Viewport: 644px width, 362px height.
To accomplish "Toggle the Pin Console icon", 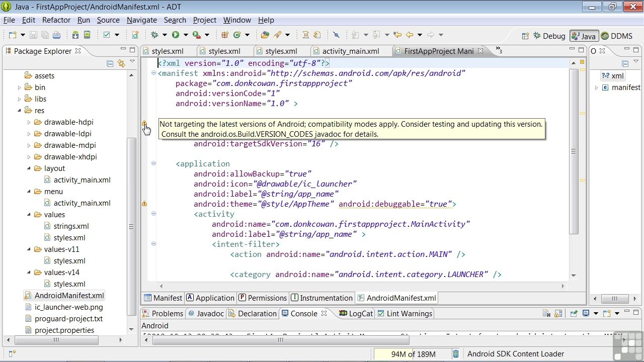I will coord(574,314).
